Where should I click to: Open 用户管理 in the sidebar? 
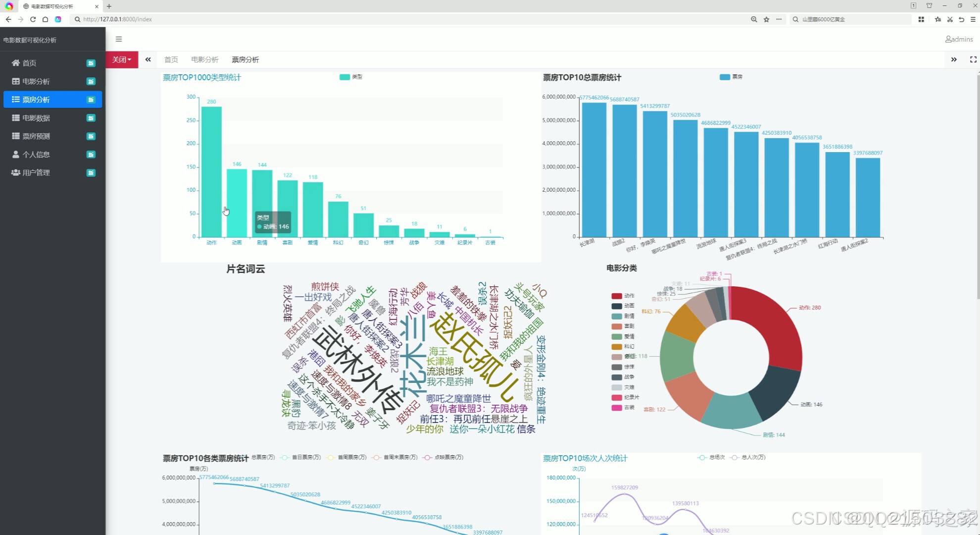[x=36, y=172]
